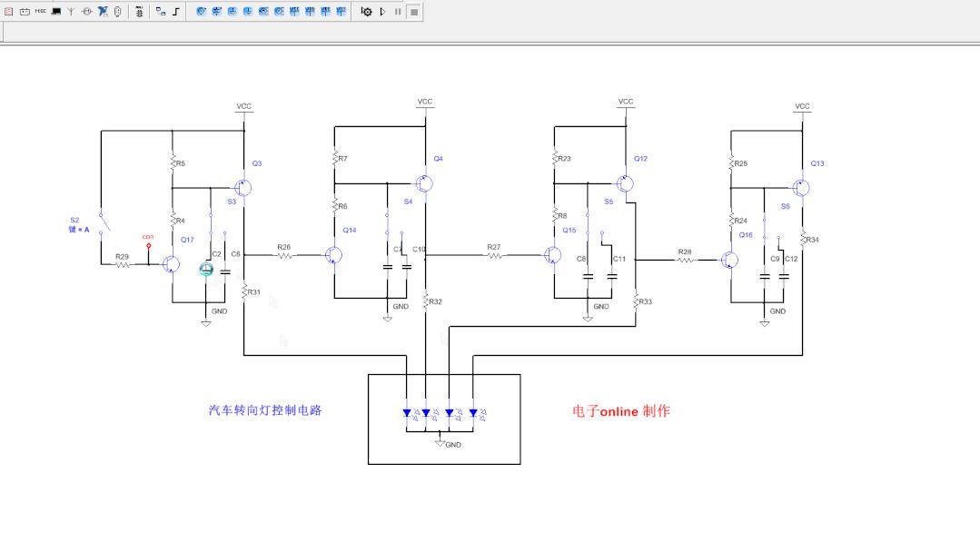Click the first blue component group icon
The image size is (980, 542).
pyautogui.click(x=200, y=12)
